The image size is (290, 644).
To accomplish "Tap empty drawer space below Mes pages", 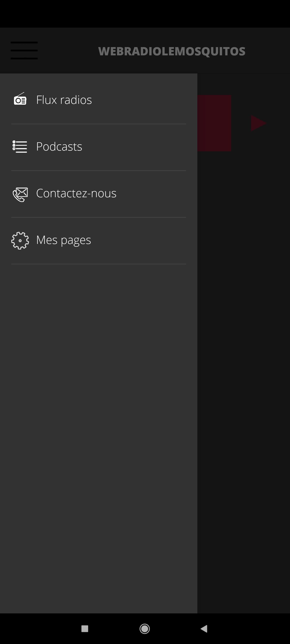I will pos(99,438).
